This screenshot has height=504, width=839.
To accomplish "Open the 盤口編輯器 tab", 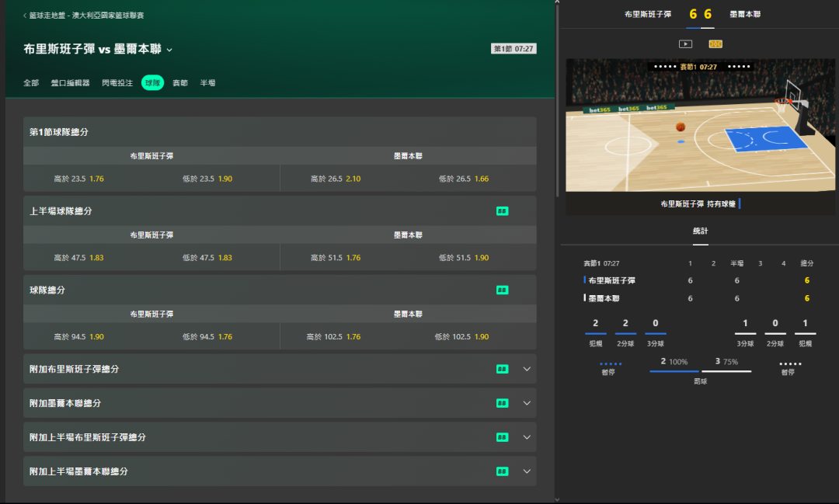I will tap(70, 83).
